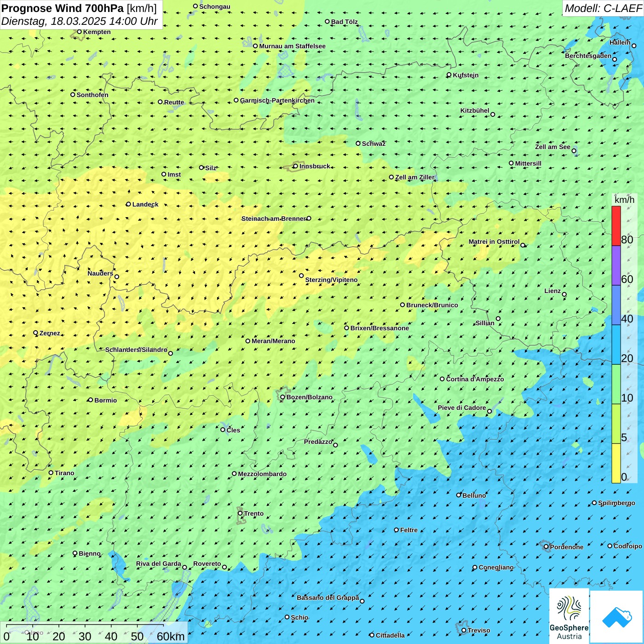Click the Berchtesgaden city label
The height and width of the screenshot is (644, 644).
coord(588,56)
